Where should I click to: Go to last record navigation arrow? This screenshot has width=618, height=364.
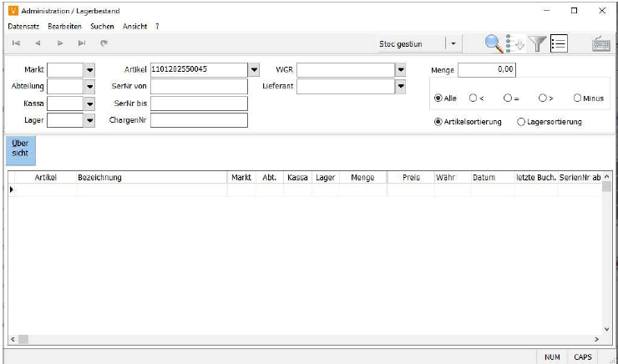[82, 43]
